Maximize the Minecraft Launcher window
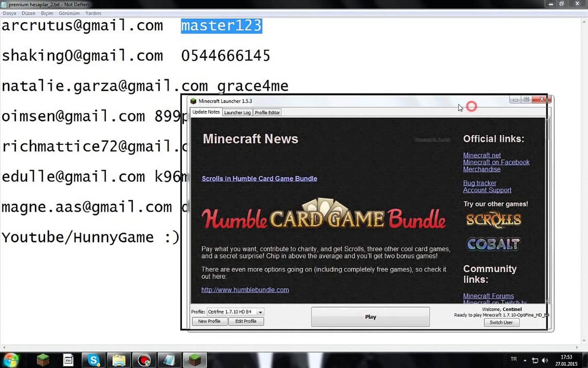Viewport: 588px width, 368px height. [x=526, y=99]
